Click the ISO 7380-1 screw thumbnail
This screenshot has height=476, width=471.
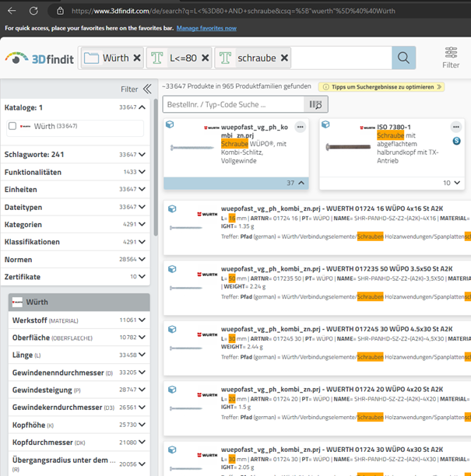click(x=348, y=147)
